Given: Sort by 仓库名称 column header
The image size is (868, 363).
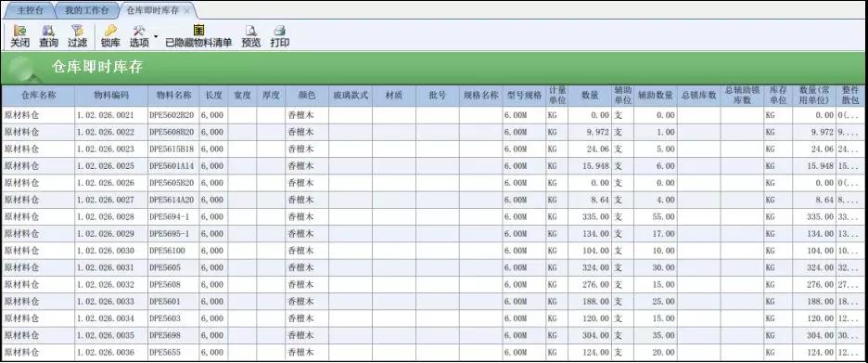Looking at the screenshot, I should coord(38,96).
